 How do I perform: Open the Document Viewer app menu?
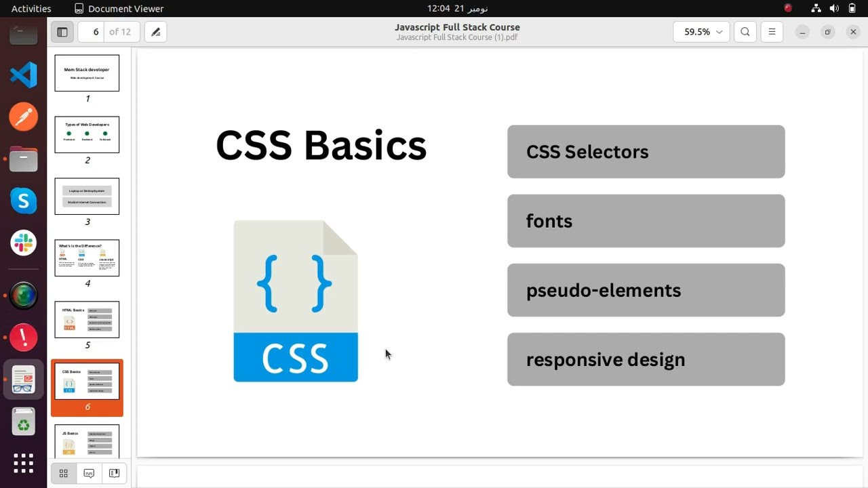click(119, 8)
